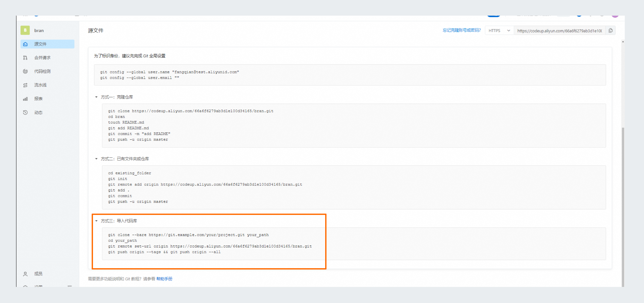Click the bran repository name
The width and height of the screenshot is (644, 303).
tap(39, 30)
